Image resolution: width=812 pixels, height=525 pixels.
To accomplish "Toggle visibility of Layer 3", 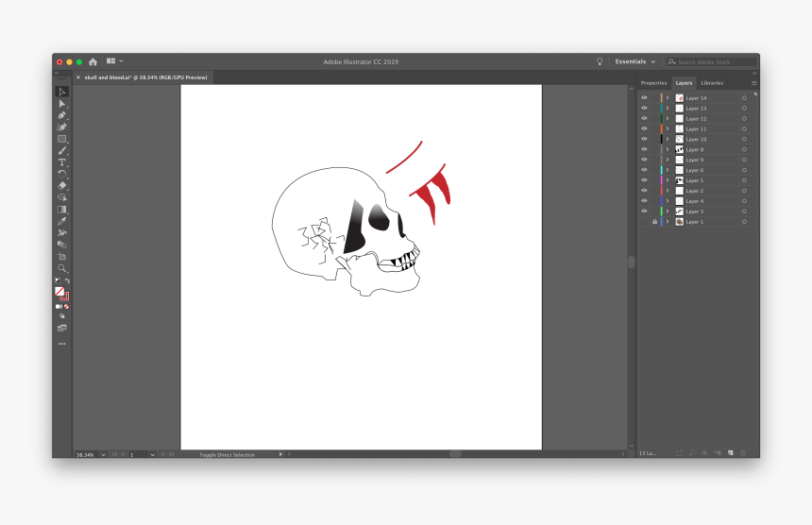I will click(644, 212).
